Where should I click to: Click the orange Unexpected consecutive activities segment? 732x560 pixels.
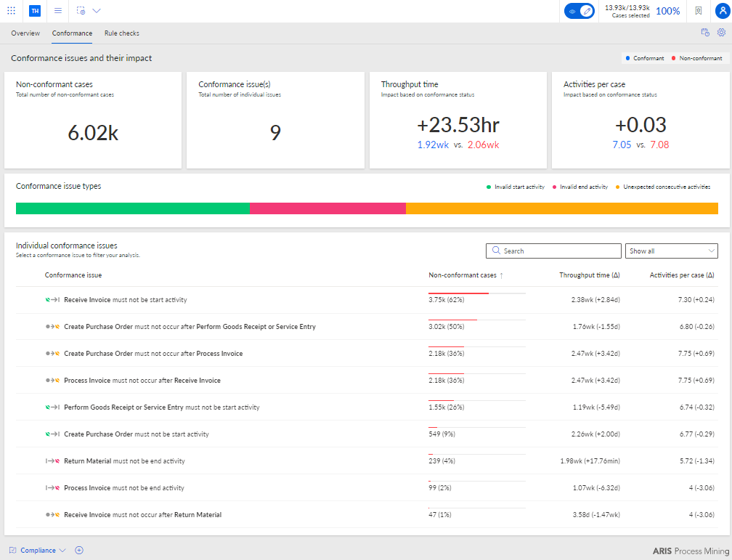pos(561,208)
